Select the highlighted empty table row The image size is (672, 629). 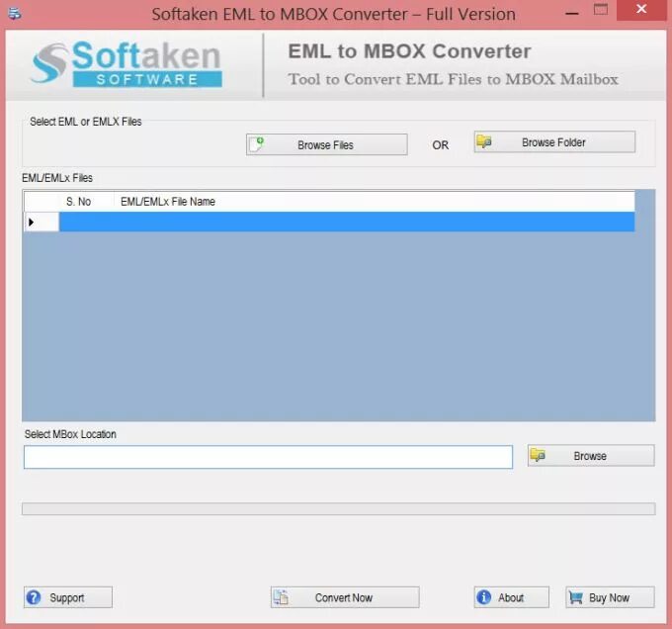tap(347, 222)
